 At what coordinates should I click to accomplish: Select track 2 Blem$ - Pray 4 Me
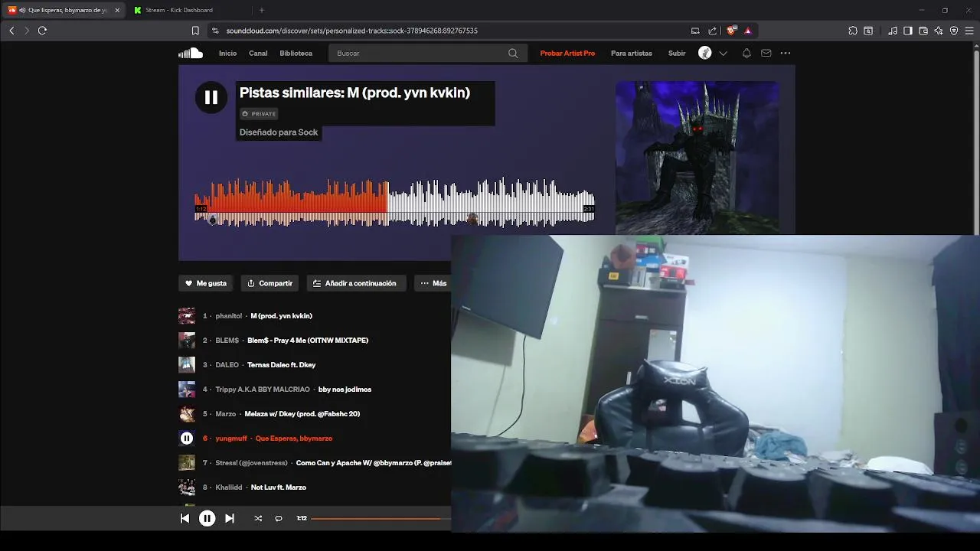[x=308, y=341]
